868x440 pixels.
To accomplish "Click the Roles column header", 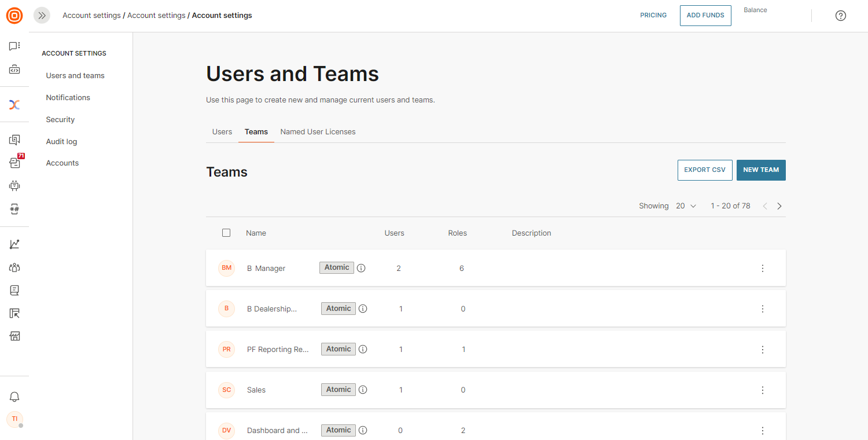I will (x=458, y=233).
